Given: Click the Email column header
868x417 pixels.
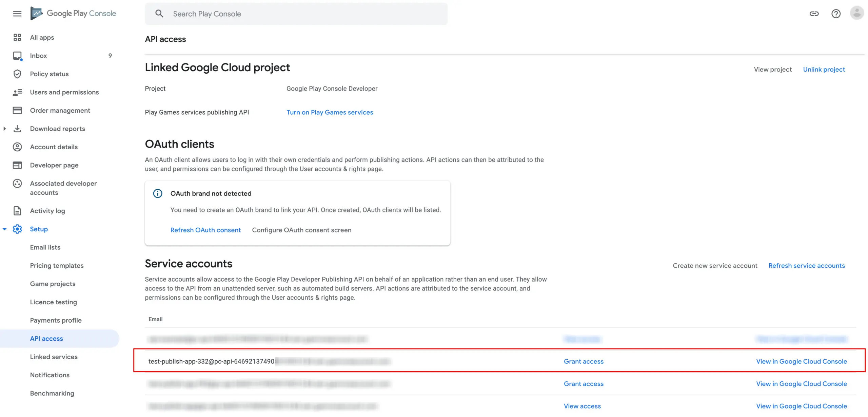Looking at the screenshot, I should [x=155, y=320].
